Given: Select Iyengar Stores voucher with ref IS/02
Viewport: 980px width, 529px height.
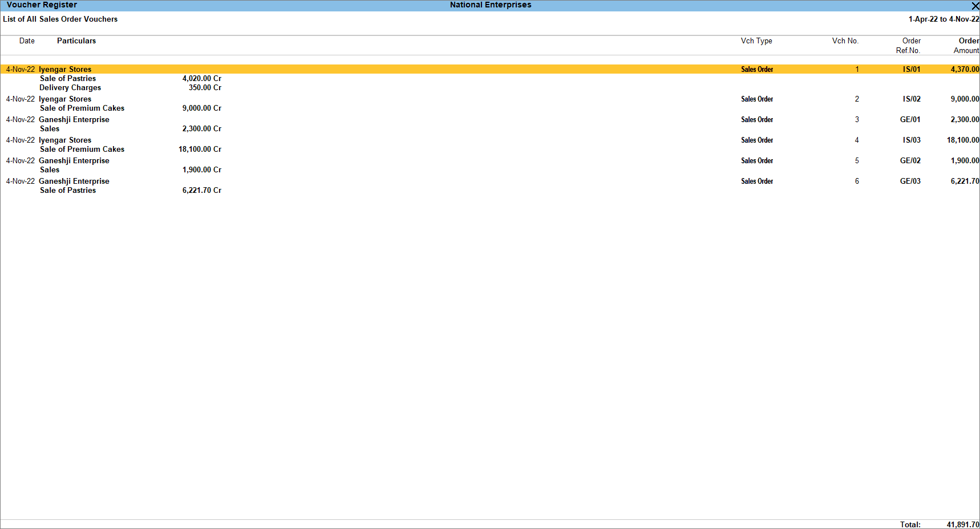Looking at the screenshot, I should click(490, 99).
